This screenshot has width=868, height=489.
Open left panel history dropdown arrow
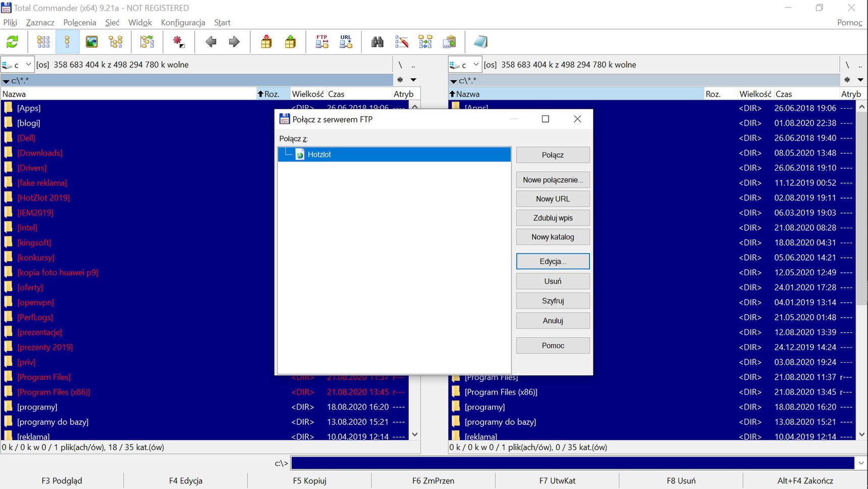pyautogui.click(x=413, y=80)
